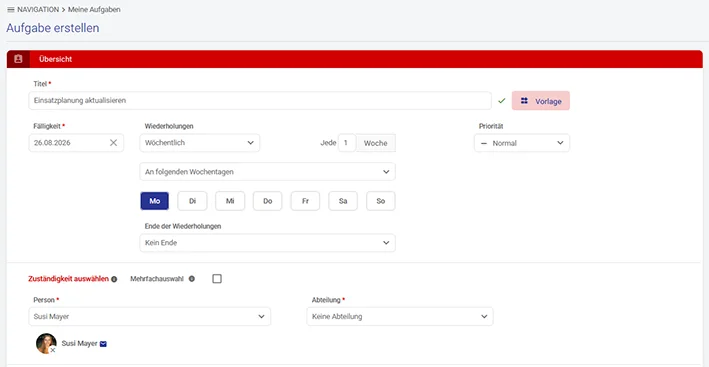Click into the Titel input field
The image size is (709, 367).
(260, 100)
